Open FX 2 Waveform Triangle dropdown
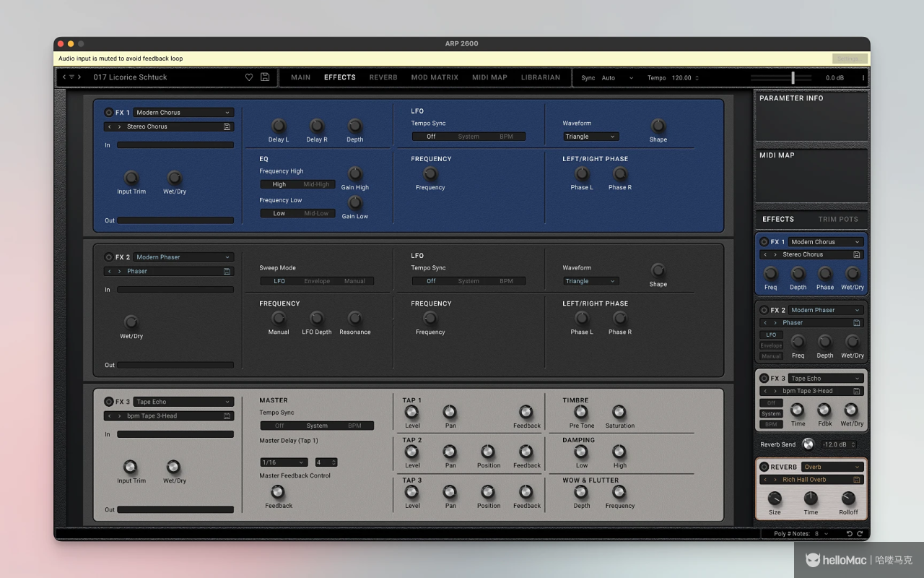Image resolution: width=924 pixels, height=578 pixels. point(590,281)
